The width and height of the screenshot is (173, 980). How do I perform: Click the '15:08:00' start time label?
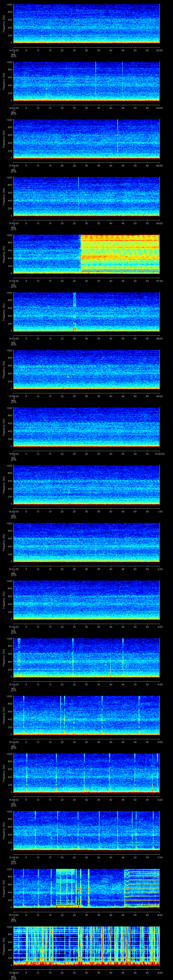[13, 972]
